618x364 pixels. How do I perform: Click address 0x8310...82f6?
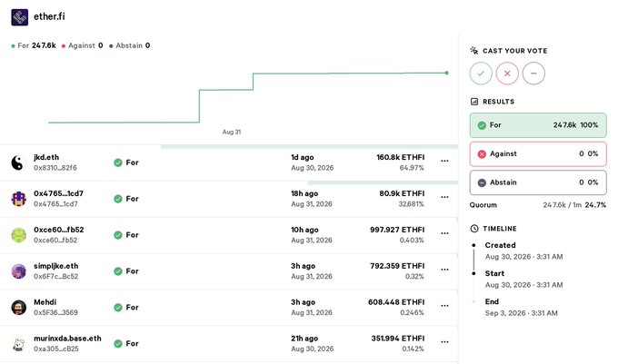click(x=55, y=168)
